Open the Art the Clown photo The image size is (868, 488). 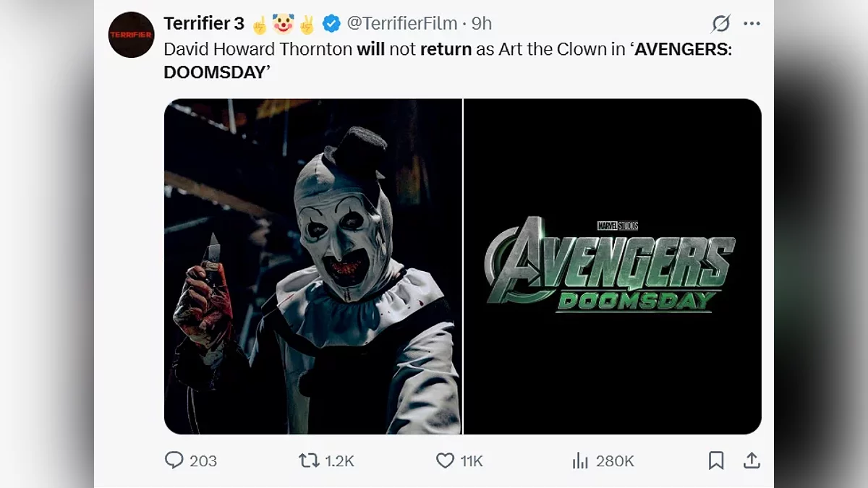pos(312,266)
